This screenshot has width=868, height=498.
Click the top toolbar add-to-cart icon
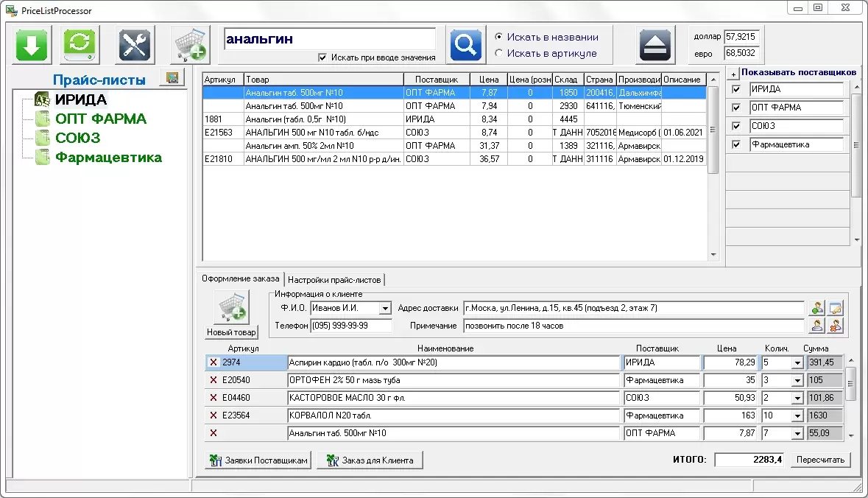tap(190, 45)
